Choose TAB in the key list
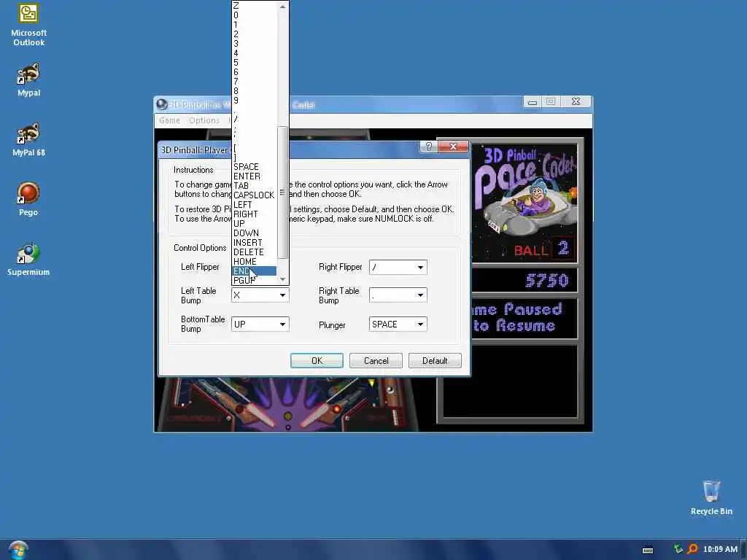The height and width of the screenshot is (560, 747). point(254,186)
